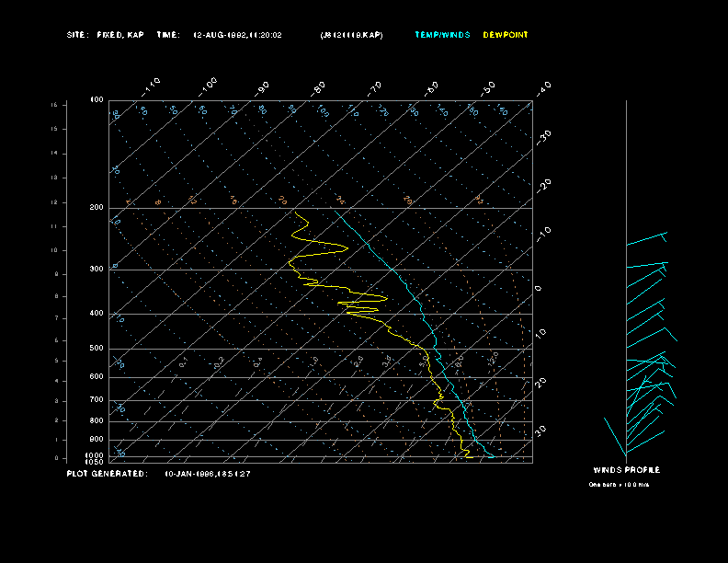728x563 pixels.
Task: Click the 10-JAN-1996 plot generation date
Action: tap(208, 474)
